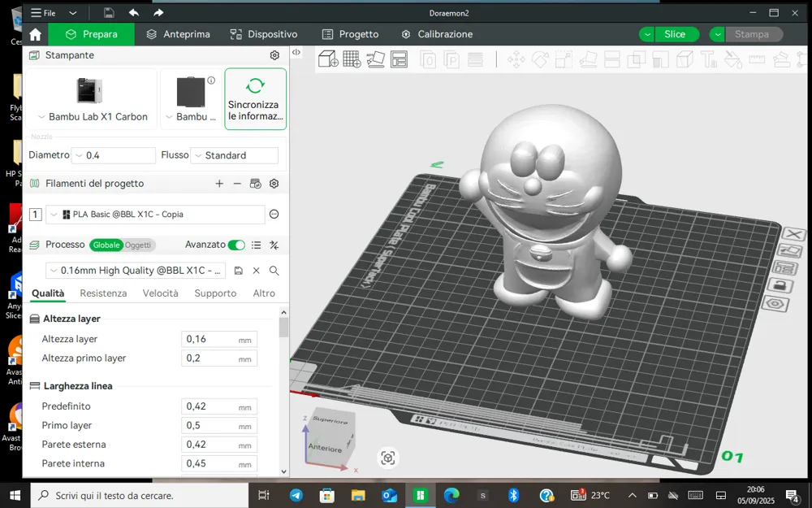Close plate 01 with X icon

(793, 234)
